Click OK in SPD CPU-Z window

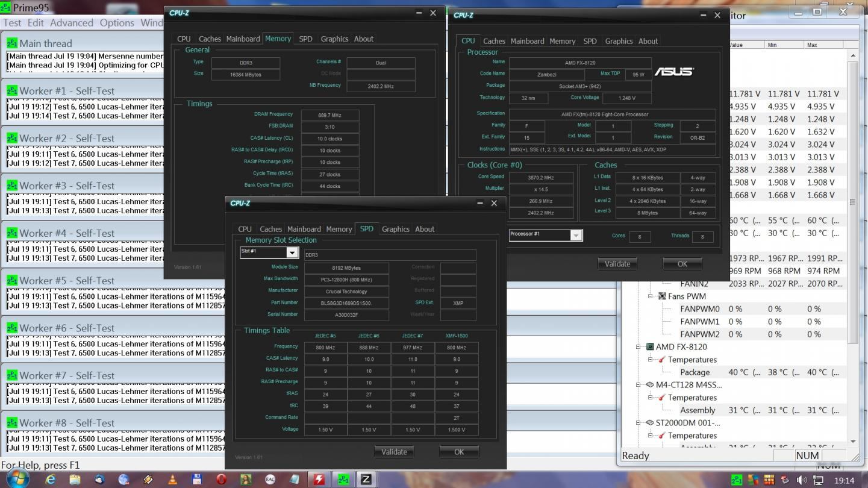(x=459, y=452)
